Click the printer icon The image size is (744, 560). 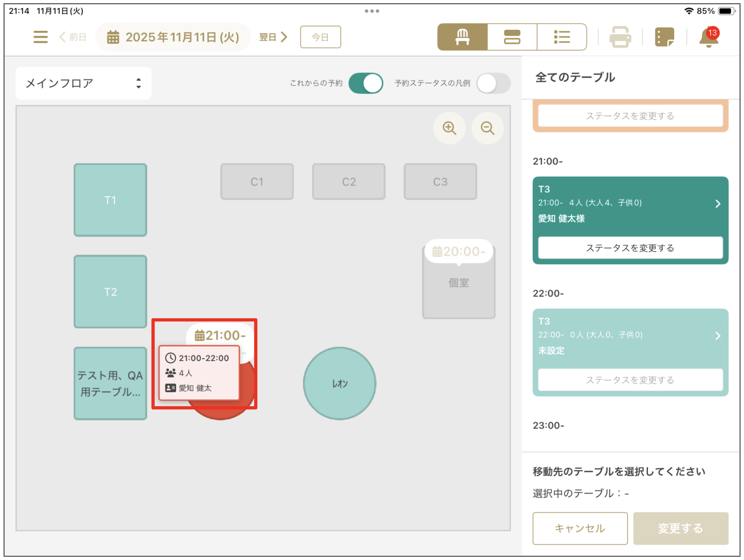pyautogui.click(x=620, y=37)
